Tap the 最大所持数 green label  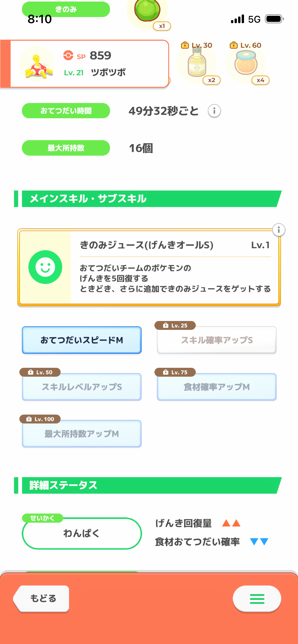(x=66, y=148)
